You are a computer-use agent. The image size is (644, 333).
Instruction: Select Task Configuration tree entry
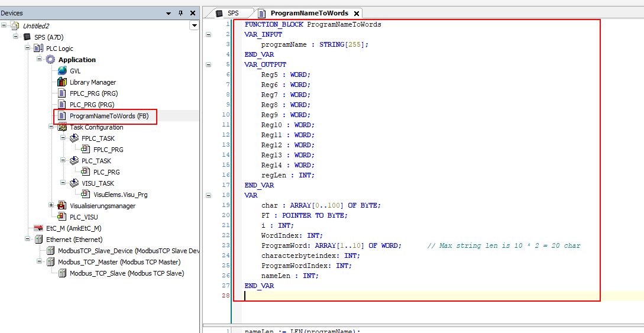(x=96, y=127)
